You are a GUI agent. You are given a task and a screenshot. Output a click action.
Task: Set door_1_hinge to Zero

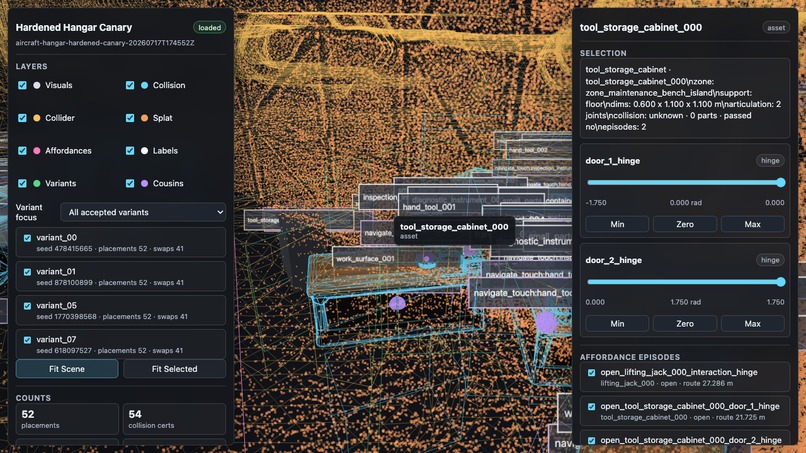tap(685, 224)
